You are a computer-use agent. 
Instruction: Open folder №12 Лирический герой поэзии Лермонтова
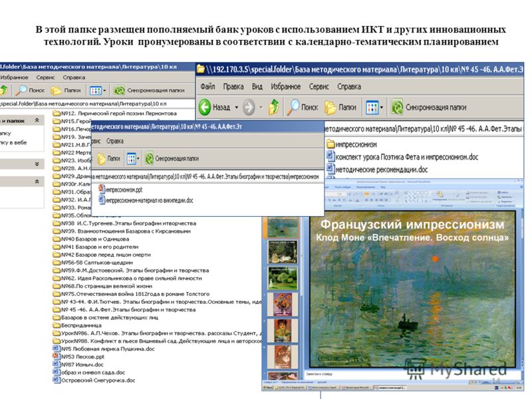(114, 114)
